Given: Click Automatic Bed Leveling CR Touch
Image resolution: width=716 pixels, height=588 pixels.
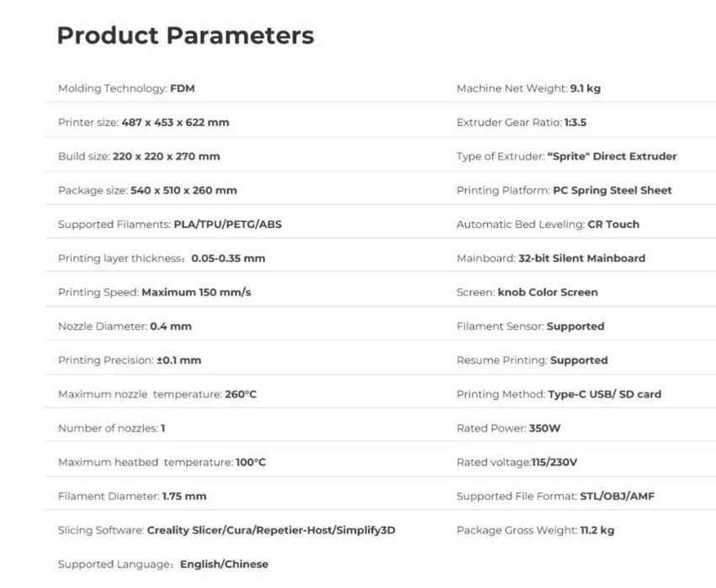Looking at the screenshot, I should pos(548,225).
